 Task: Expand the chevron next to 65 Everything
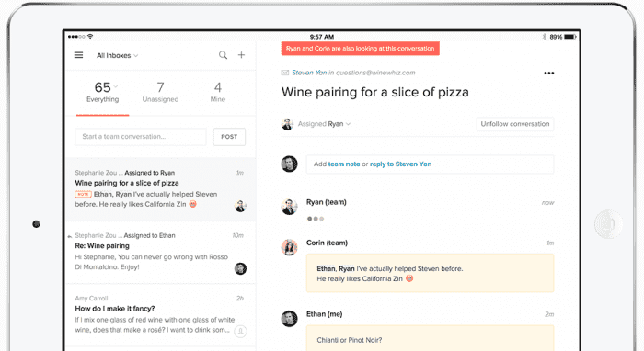click(x=116, y=86)
